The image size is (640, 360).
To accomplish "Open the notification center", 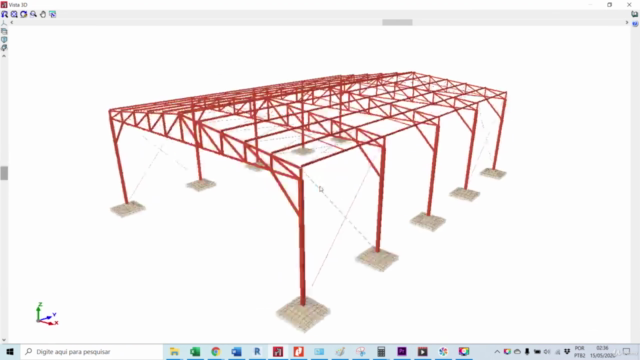I will pos(627,351).
